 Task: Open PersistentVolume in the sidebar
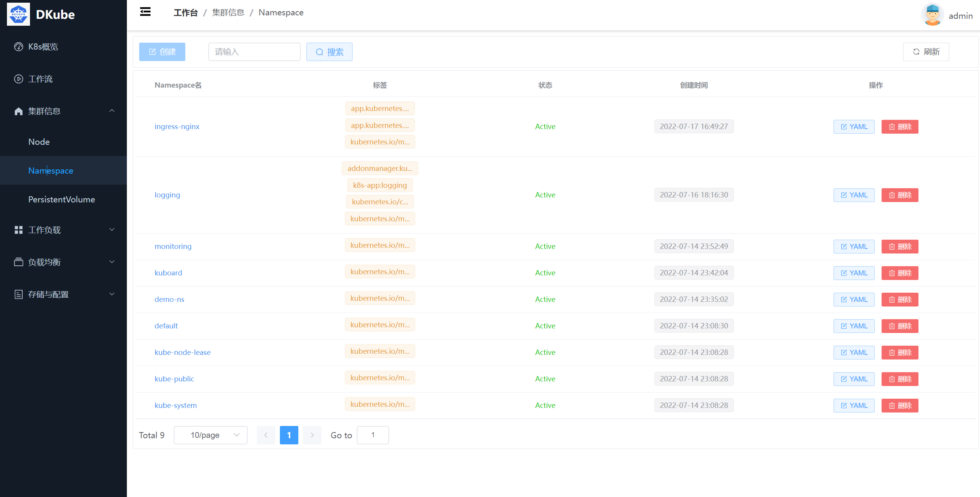[63, 199]
